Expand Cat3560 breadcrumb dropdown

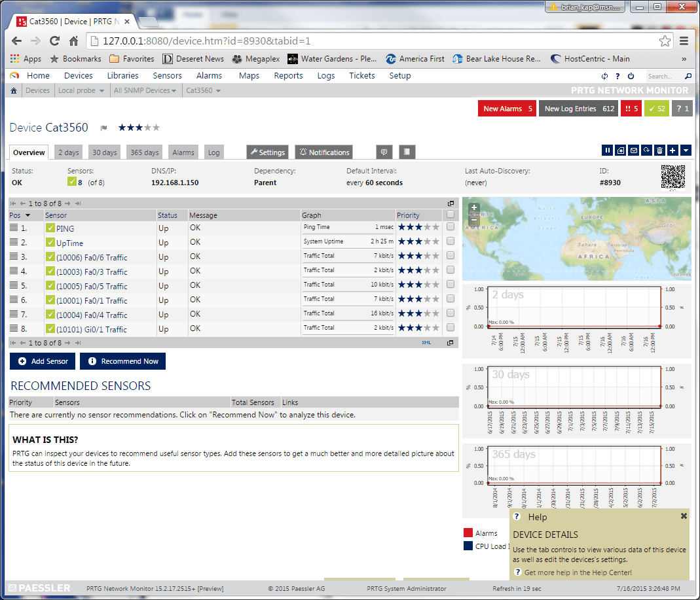[x=218, y=91]
